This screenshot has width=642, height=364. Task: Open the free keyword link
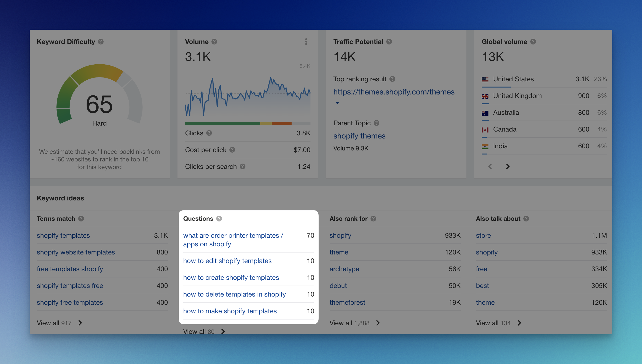pyautogui.click(x=481, y=269)
